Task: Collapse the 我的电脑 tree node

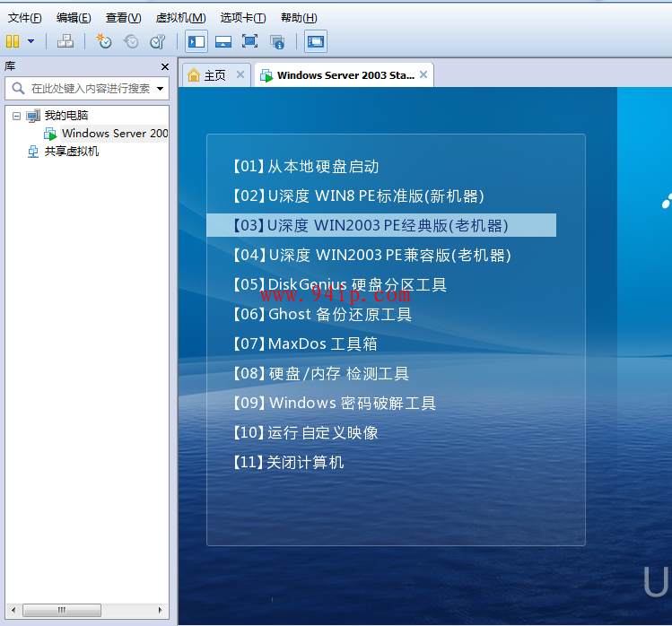Action: click(16, 116)
